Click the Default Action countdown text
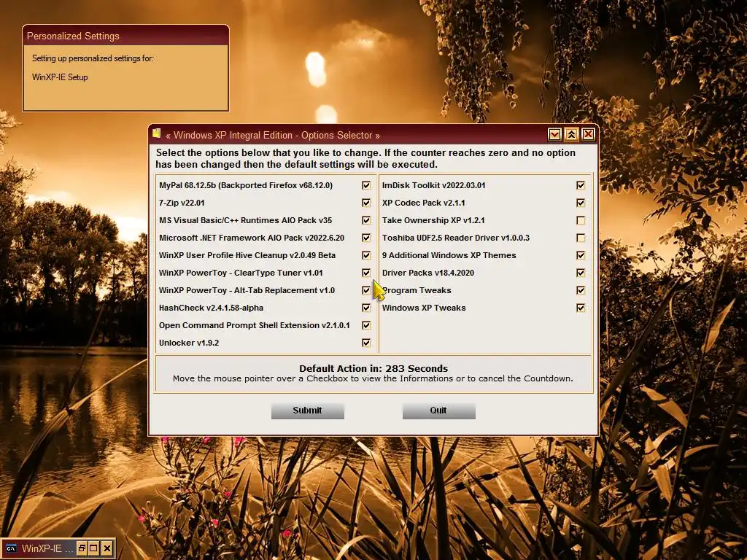 point(373,368)
